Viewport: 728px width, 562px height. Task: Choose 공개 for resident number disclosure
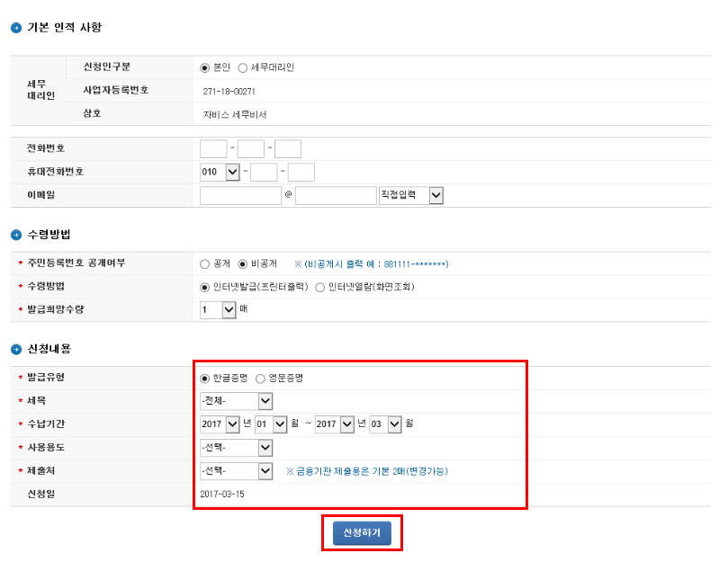[x=205, y=264]
